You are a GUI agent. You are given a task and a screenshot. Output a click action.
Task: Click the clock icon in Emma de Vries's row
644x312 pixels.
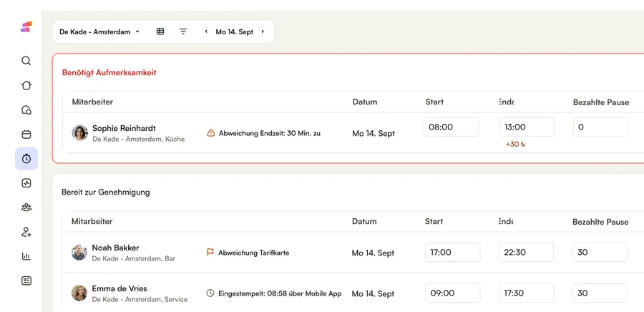click(x=210, y=293)
